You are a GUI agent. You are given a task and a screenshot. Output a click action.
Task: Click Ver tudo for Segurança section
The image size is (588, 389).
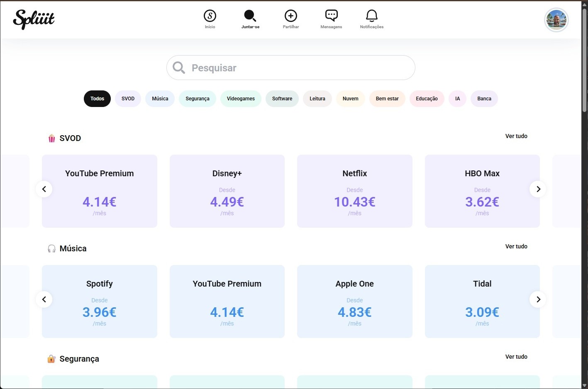tap(516, 357)
